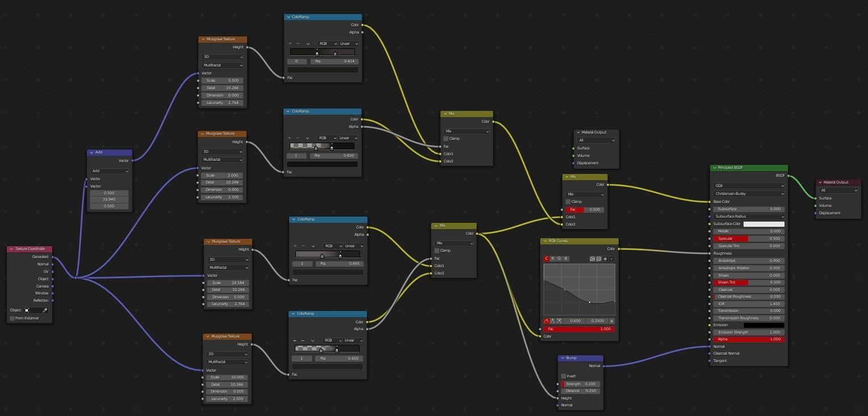The image size is (868, 416).
Task: Collapse the RGB Curves node
Action: [545, 241]
